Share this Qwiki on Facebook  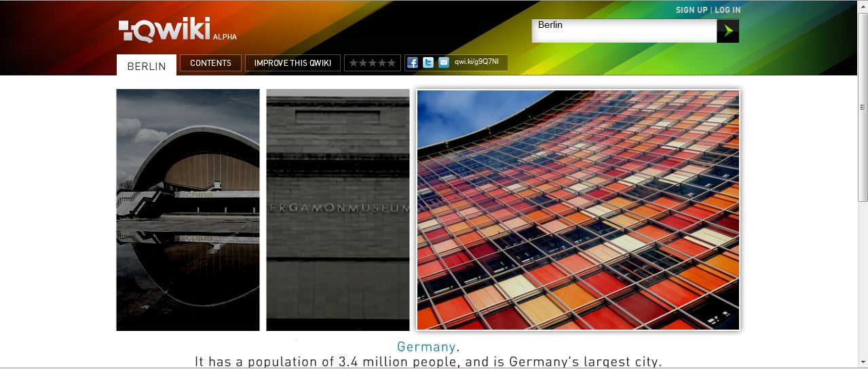tap(413, 63)
